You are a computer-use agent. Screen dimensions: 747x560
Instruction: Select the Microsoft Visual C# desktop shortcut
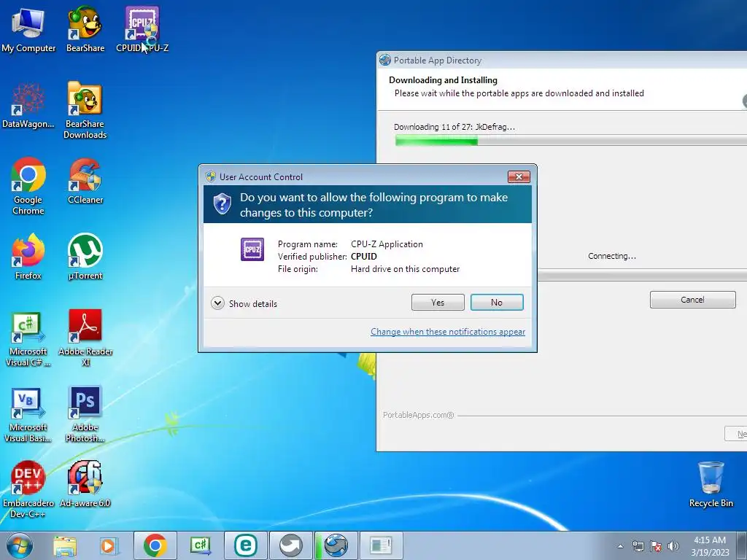tap(28, 338)
